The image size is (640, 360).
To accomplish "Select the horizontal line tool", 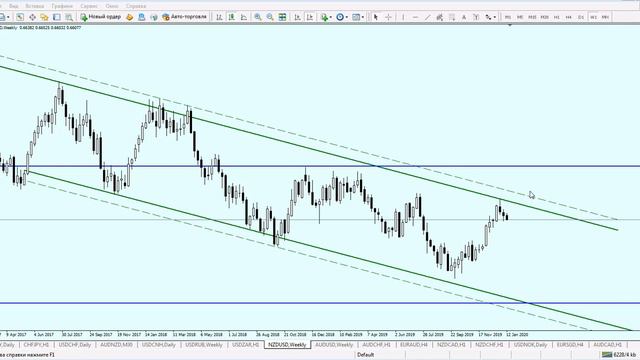I will pyautogui.click(x=416, y=17).
